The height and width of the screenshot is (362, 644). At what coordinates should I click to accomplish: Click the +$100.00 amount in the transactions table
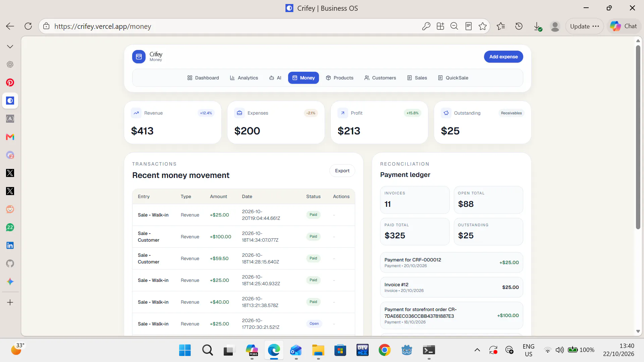220,237
